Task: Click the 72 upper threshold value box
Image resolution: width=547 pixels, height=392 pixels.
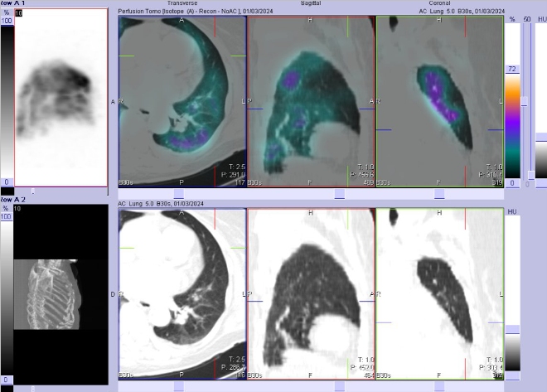Action: click(512, 70)
